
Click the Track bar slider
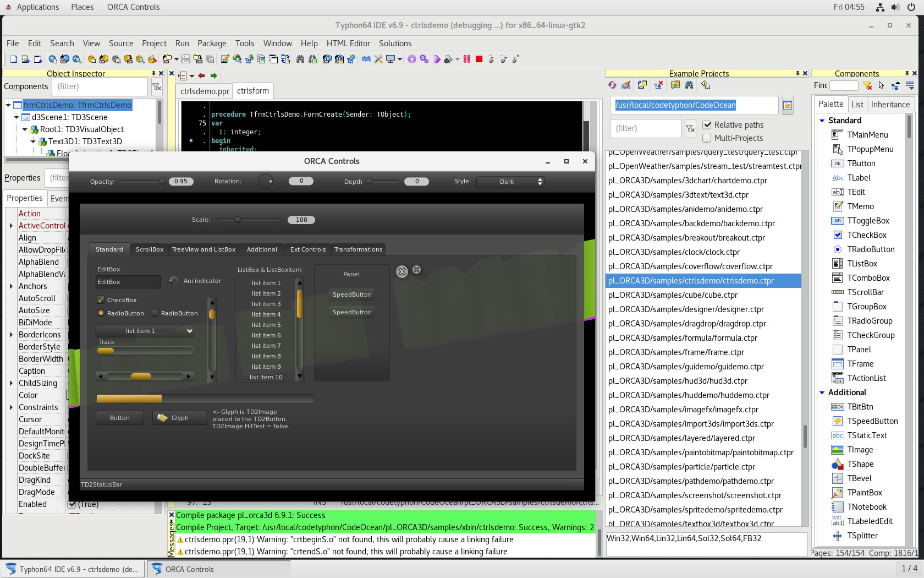(145, 351)
